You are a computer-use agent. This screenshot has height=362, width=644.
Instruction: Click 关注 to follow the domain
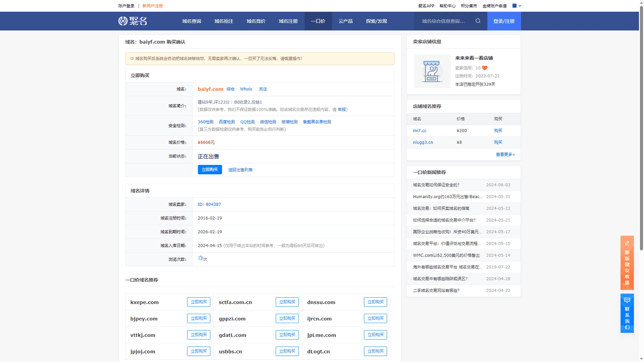pos(263,89)
